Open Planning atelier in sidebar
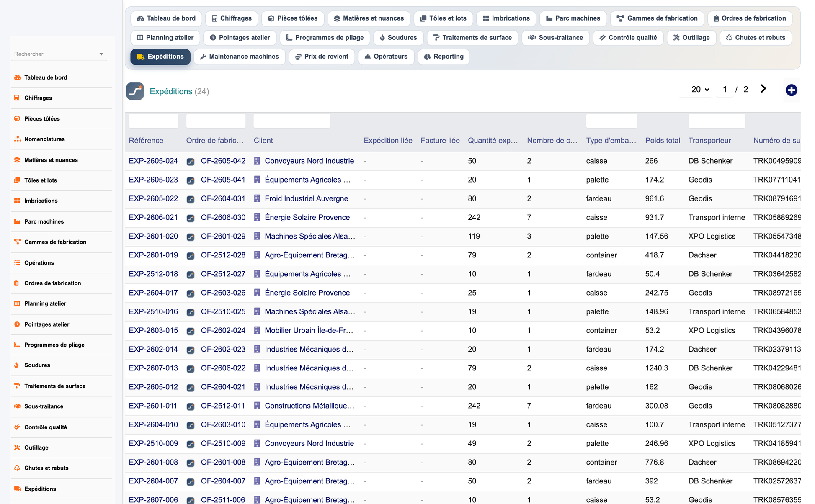This screenshot has width=815, height=504. click(45, 304)
